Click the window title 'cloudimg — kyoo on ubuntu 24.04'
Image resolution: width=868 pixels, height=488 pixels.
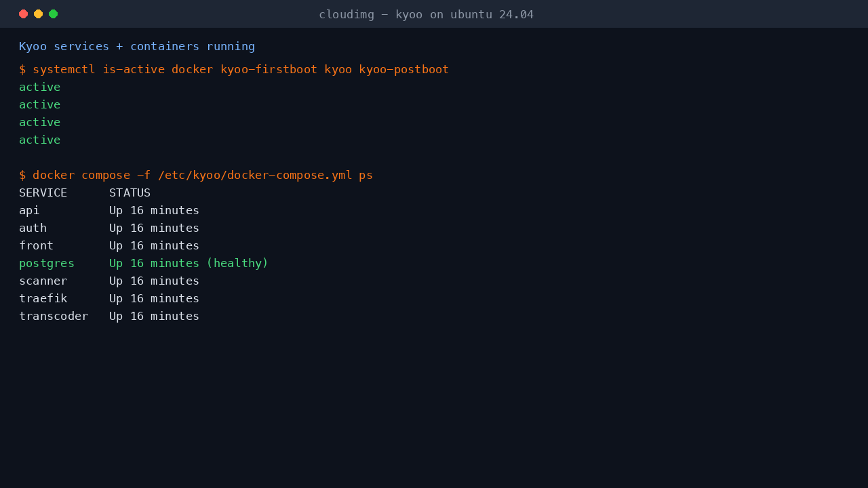426,14
